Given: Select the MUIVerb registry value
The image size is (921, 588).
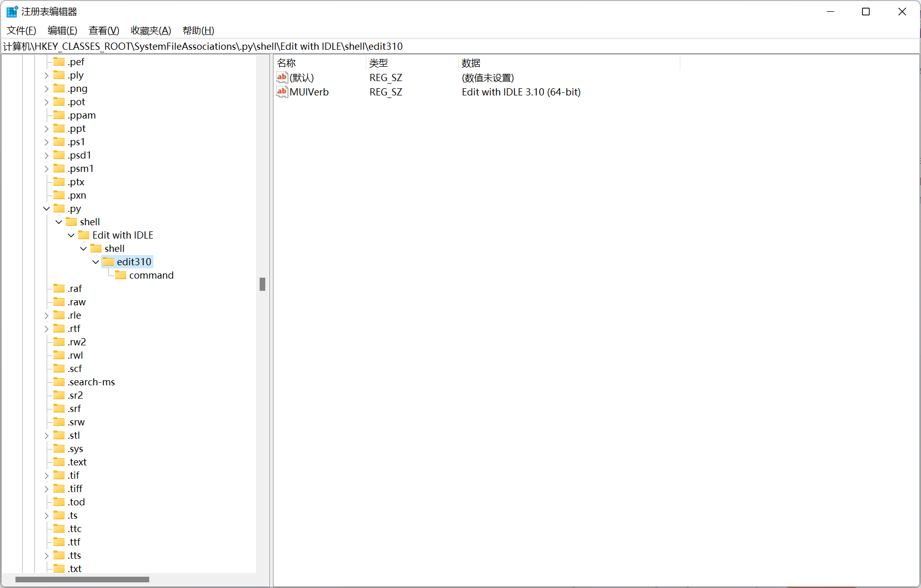Looking at the screenshot, I should (x=309, y=92).
